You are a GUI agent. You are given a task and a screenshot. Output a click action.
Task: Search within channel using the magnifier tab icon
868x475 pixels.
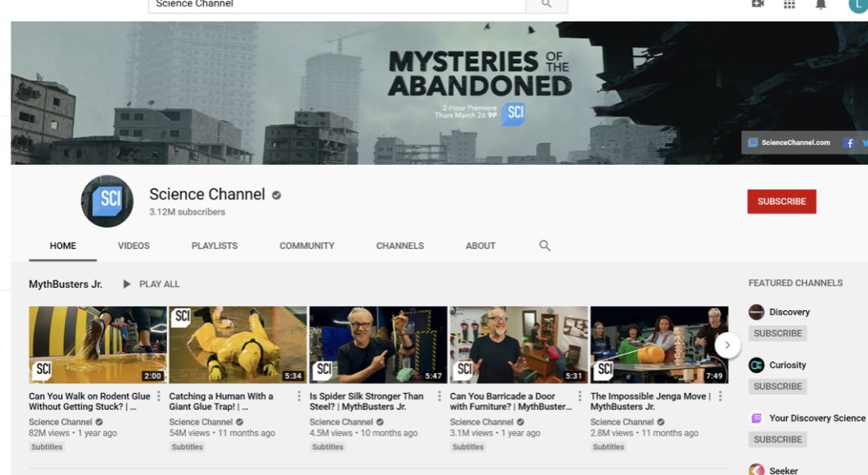pyautogui.click(x=545, y=245)
